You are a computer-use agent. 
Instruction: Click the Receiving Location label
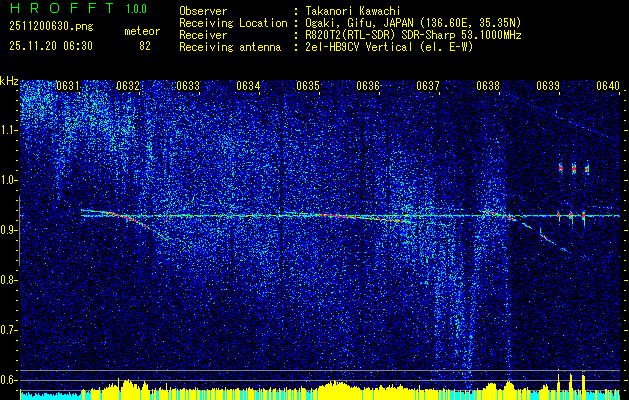233,24
